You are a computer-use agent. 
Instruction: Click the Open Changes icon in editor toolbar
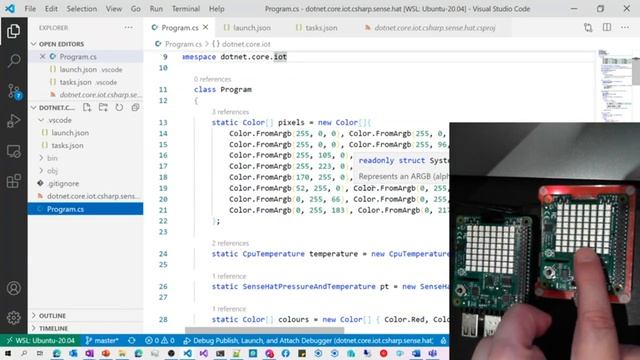coord(588,27)
